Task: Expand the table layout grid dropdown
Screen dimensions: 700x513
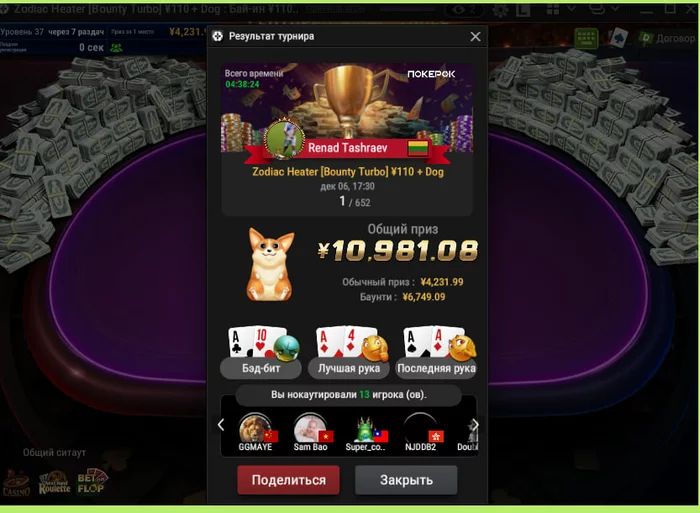Action: click(561, 9)
